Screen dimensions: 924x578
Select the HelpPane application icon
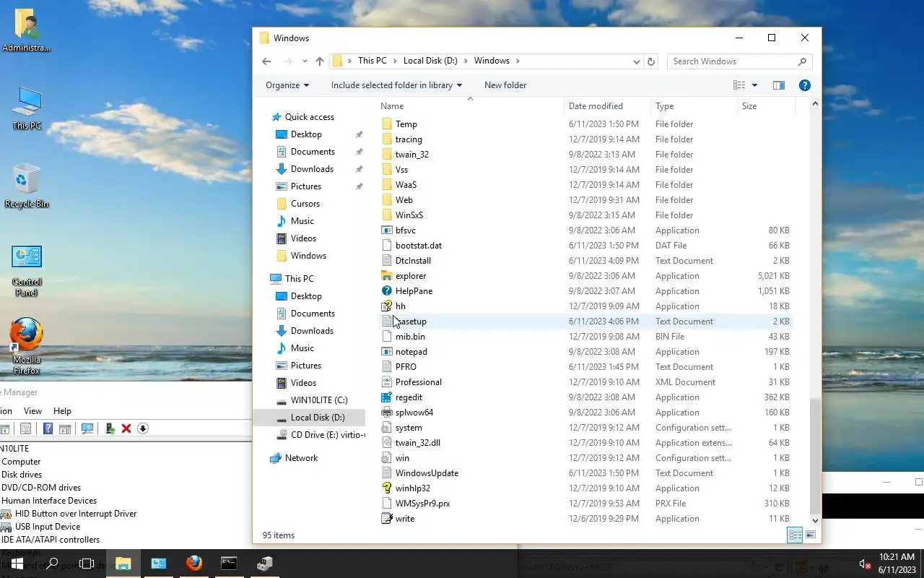(x=387, y=291)
